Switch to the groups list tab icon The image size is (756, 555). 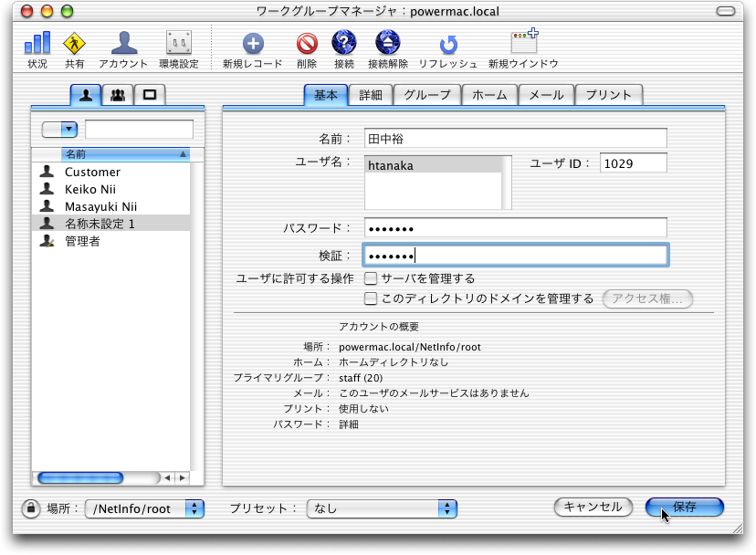pyautogui.click(x=118, y=94)
